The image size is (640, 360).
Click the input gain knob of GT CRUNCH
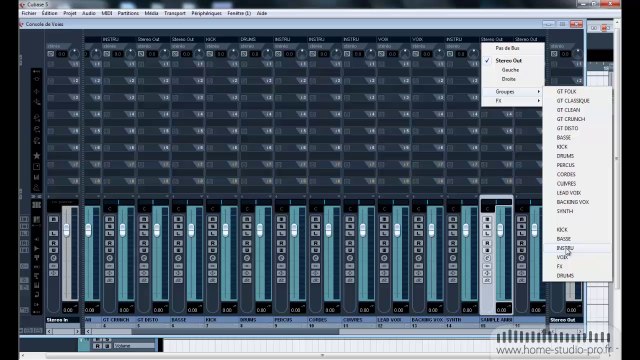tap(130, 54)
